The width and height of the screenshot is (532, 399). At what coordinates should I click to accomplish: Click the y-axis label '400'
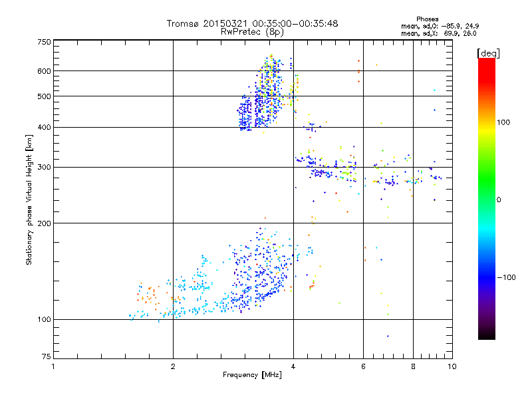[x=44, y=128]
